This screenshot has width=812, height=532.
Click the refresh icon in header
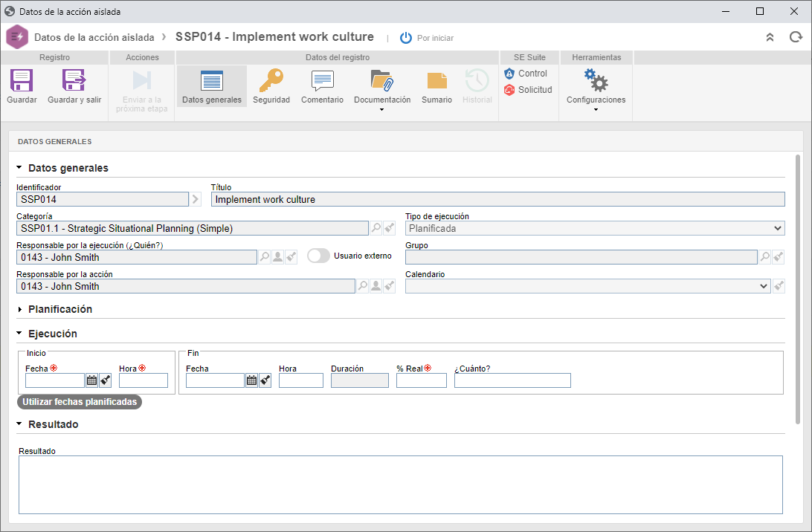(x=796, y=37)
